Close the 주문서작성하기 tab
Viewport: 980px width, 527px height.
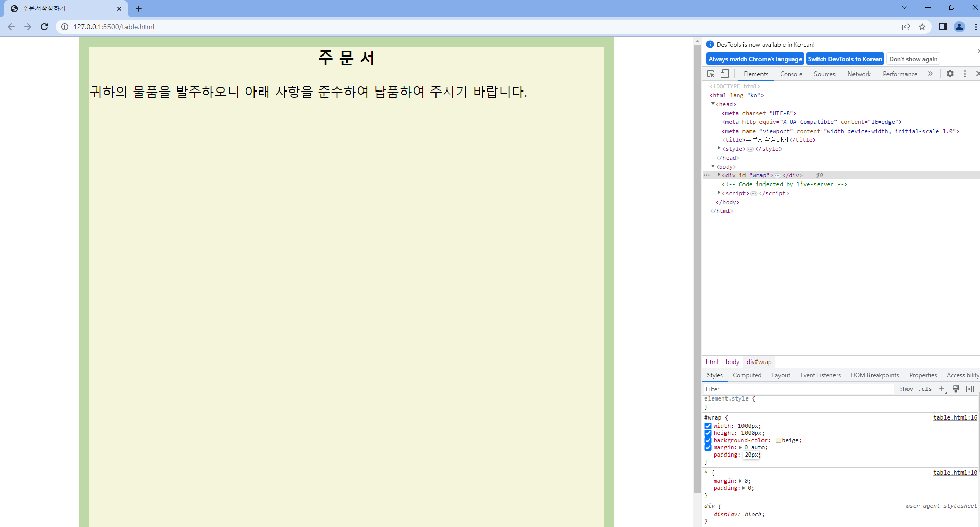point(119,9)
